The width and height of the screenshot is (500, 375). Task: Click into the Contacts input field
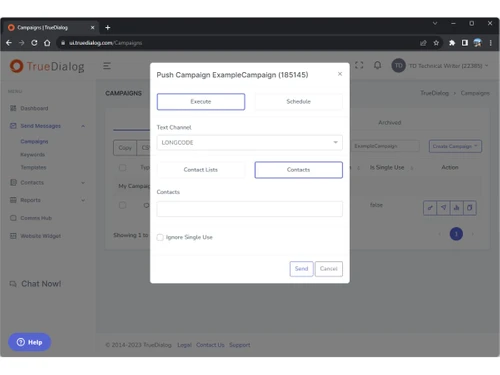(x=250, y=209)
